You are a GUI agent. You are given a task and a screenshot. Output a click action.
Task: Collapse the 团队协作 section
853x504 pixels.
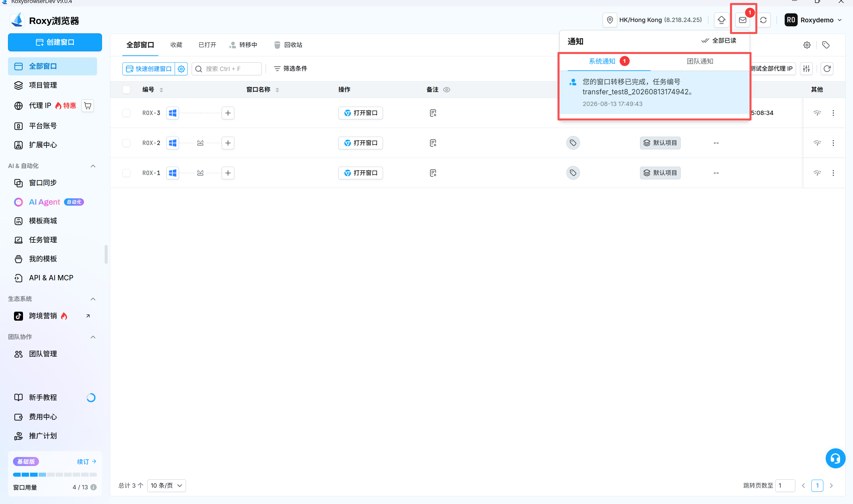point(93,337)
